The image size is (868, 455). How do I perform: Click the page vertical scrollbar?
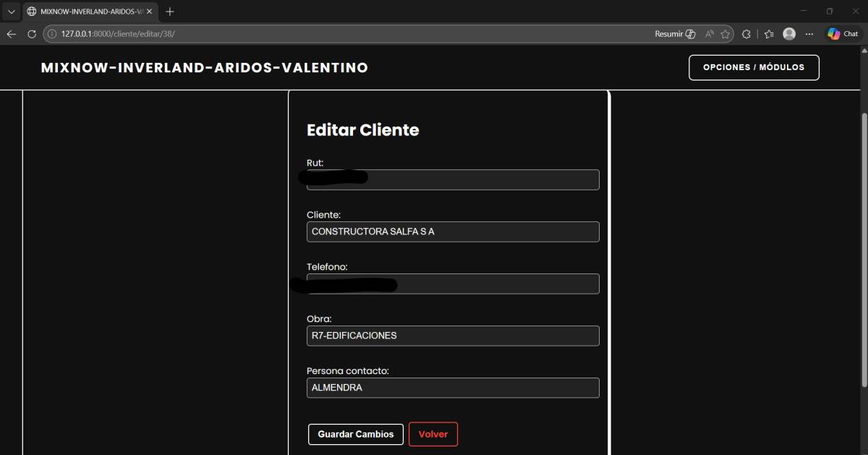(864, 250)
